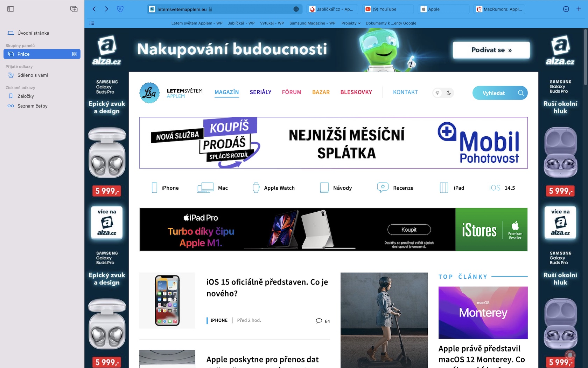Open the Recenze category
The image size is (588, 368).
pos(395,188)
